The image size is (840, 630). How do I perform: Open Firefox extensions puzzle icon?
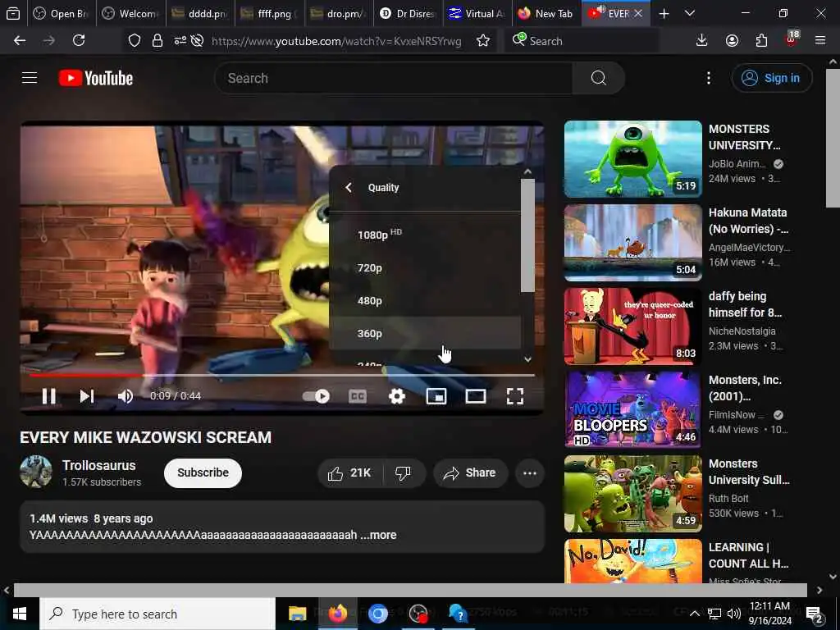click(x=761, y=41)
